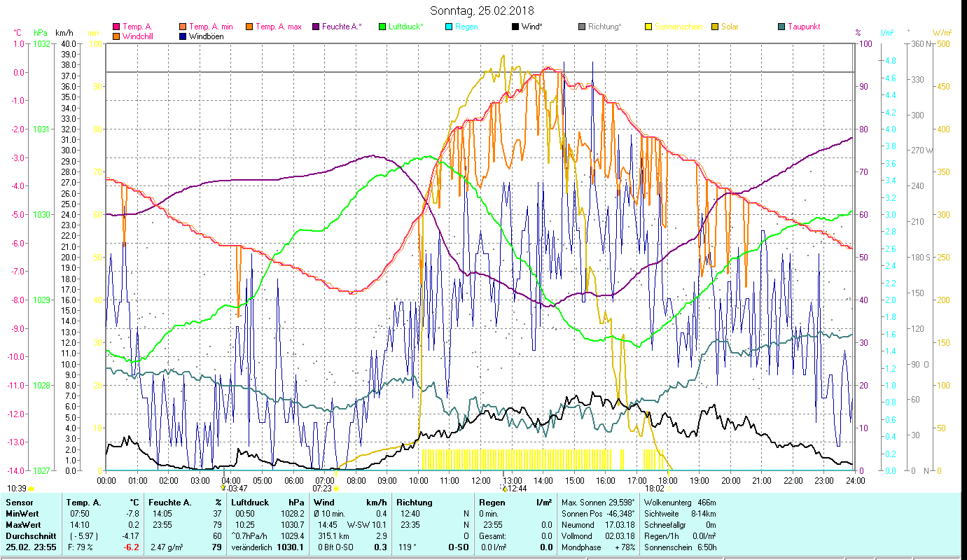
Task: Click the cyan Regen legend marker
Action: coord(449,27)
